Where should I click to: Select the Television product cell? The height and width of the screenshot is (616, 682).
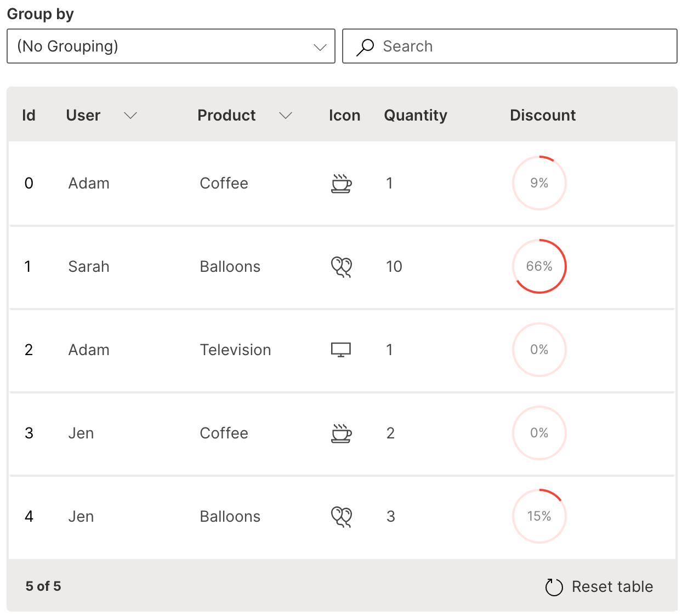[x=235, y=350]
